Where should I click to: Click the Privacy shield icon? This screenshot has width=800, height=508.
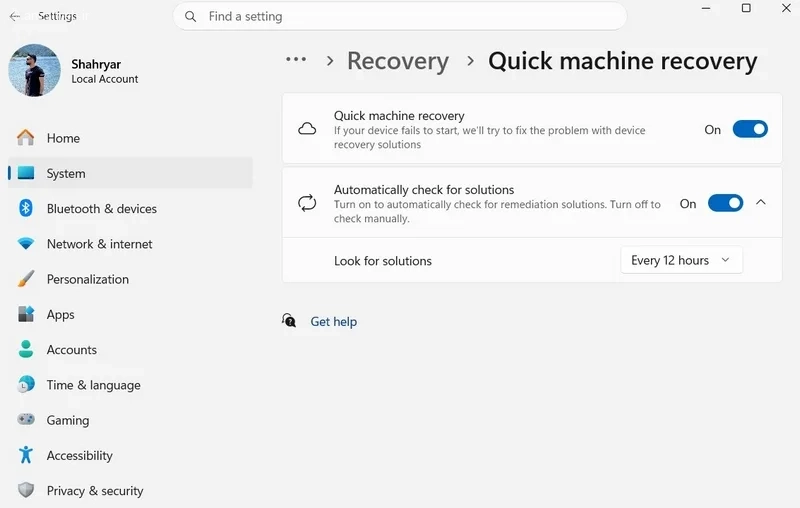tap(26, 490)
